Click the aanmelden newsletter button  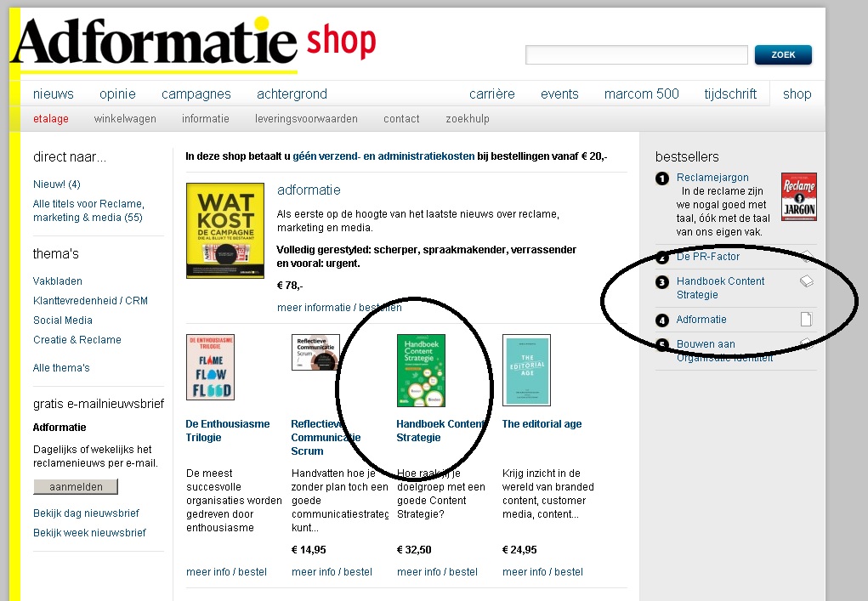[x=76, y=486]
